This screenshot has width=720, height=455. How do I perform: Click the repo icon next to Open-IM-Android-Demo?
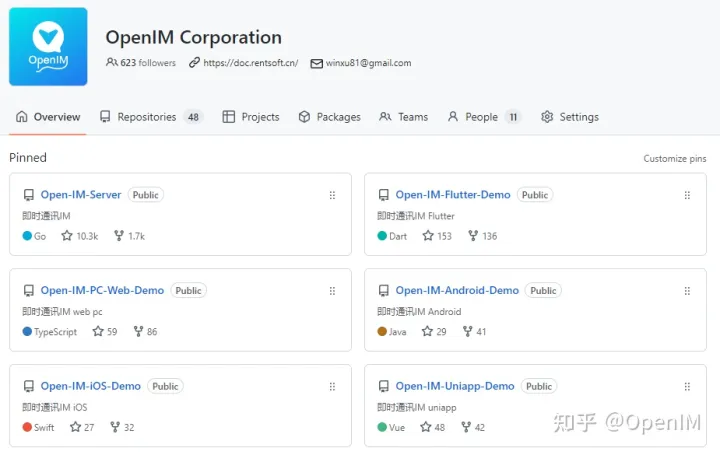click(383, 291)
